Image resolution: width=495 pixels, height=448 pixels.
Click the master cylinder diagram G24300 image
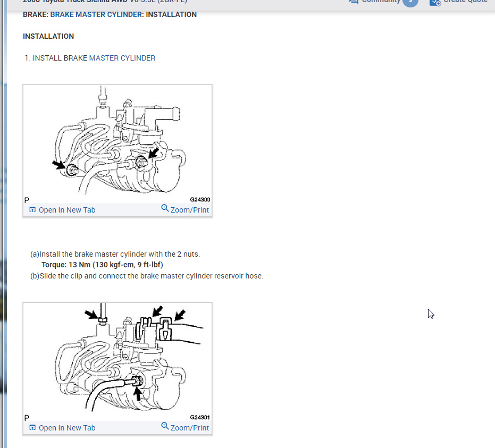click(x=118, y=144)
